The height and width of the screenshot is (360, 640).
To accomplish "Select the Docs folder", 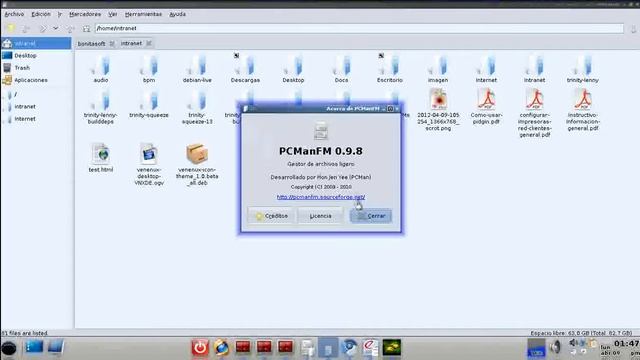I will [x=342, y=69].
